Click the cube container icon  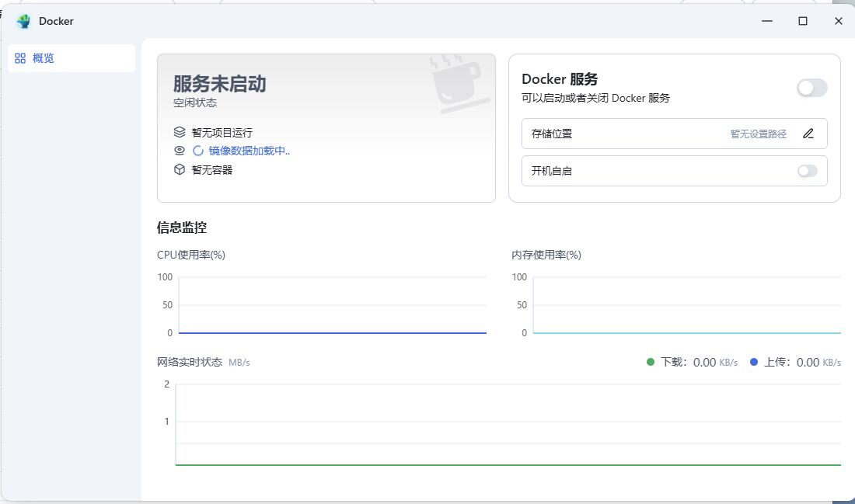(180, 169)
